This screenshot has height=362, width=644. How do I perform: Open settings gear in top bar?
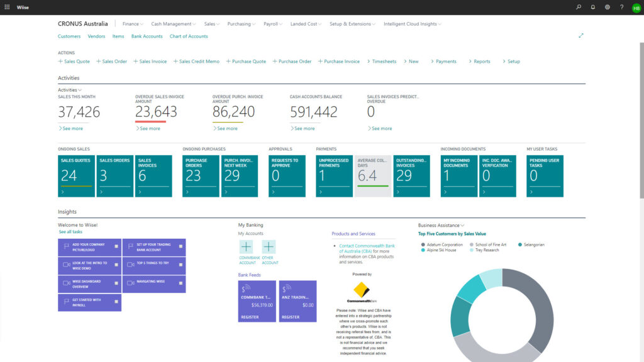[x=607, y=7]
